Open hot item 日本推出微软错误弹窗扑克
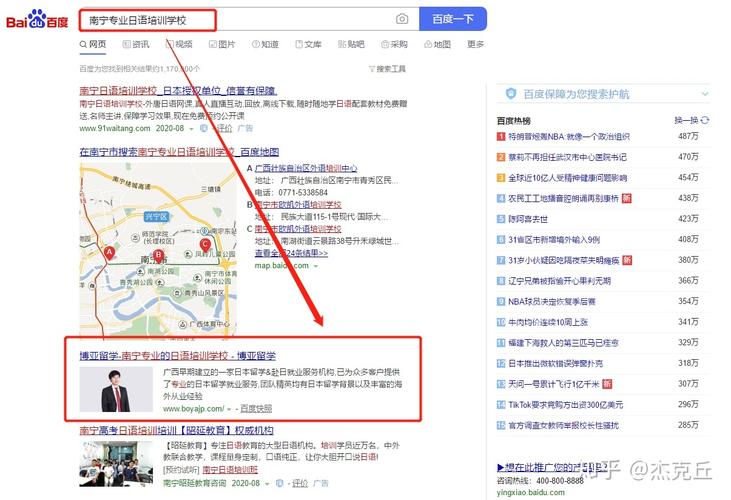 pyautogui.click(x=555, y=363)
